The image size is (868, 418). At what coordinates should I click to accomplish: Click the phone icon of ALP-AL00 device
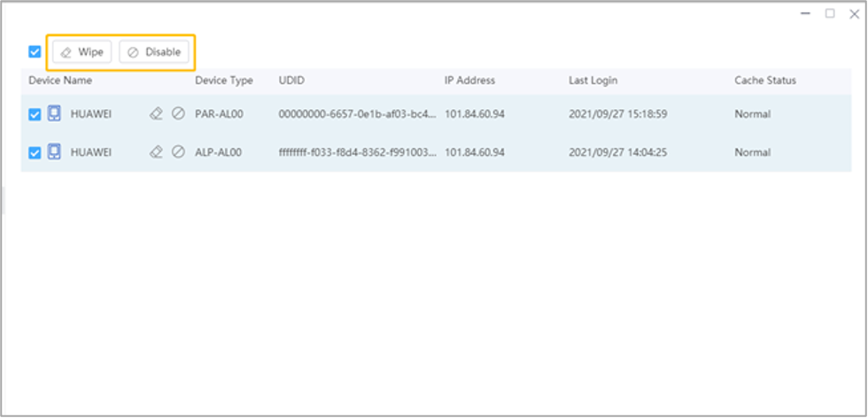(54, 152)
